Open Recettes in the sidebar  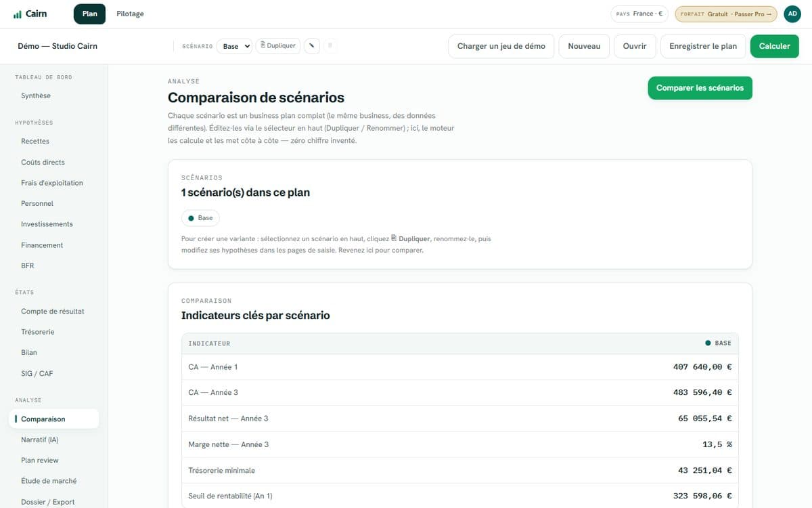[x=54, y=142]
